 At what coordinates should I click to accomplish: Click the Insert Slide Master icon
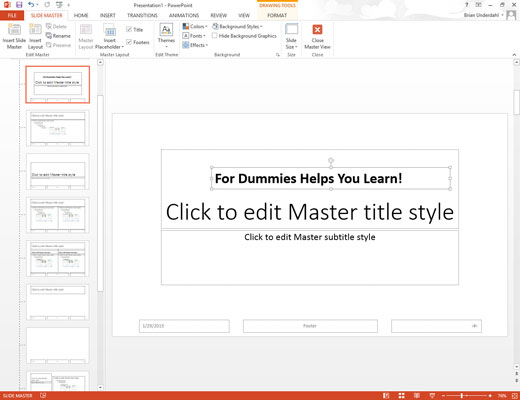(x=14, y=36)
